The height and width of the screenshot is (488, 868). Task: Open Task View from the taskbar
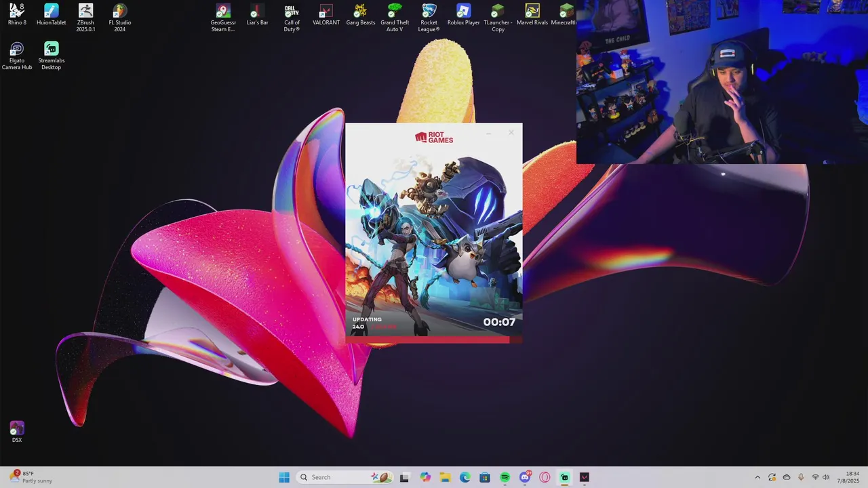pos(404,477)
